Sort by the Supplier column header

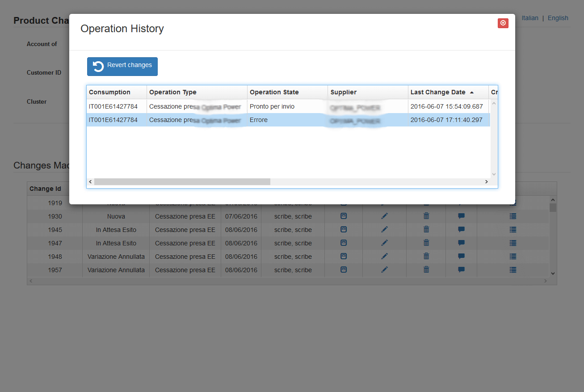click(368, 92)
